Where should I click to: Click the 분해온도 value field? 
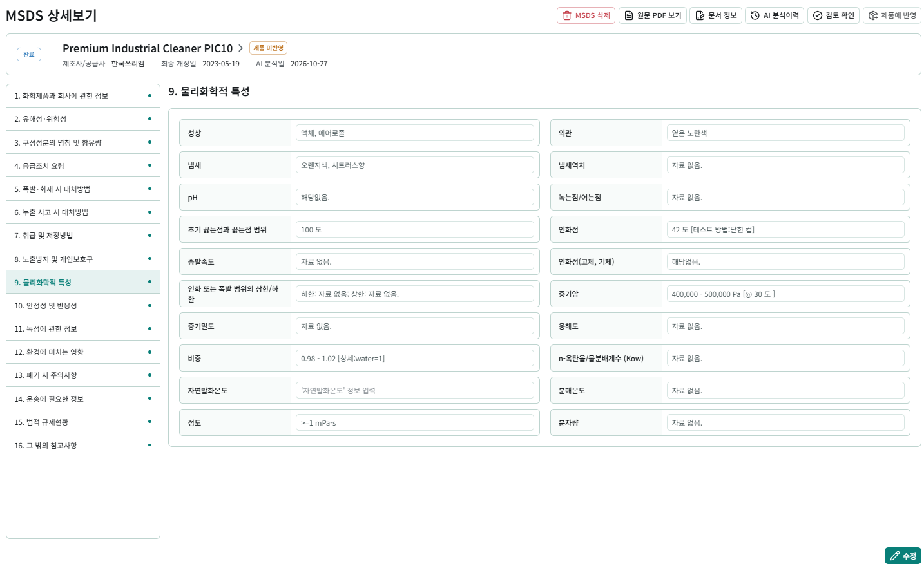785,390
